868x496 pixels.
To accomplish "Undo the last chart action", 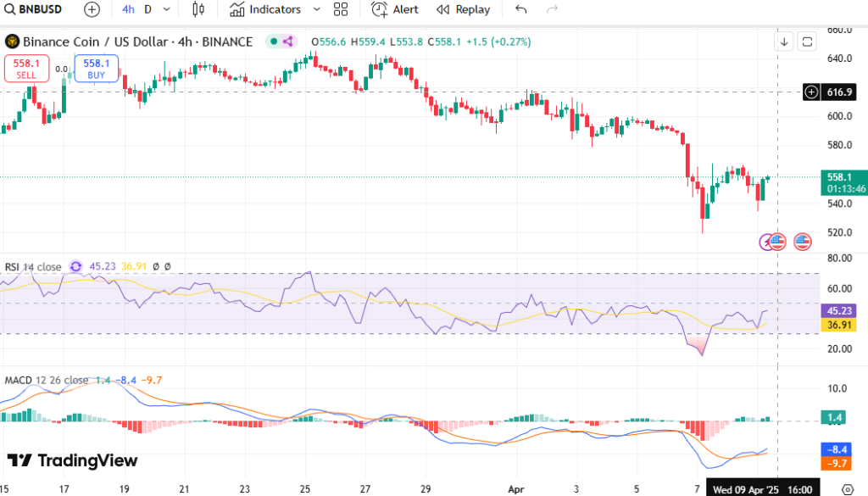I will 521,9.
